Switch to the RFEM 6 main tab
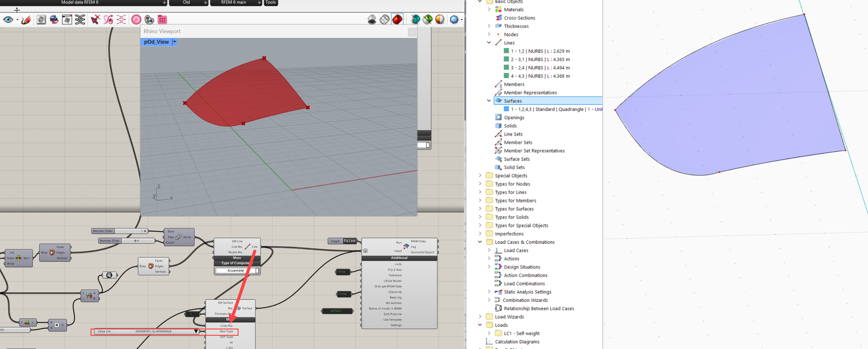The image size is (868, 349). tap(234, 3)
